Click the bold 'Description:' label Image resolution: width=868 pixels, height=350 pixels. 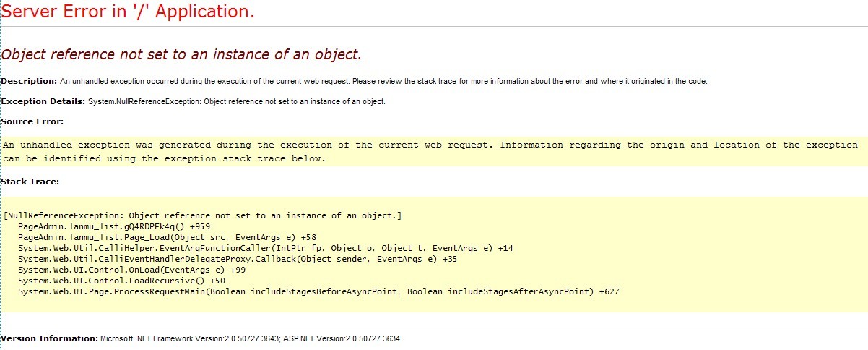pyautogui.click(x=30, y=81)
